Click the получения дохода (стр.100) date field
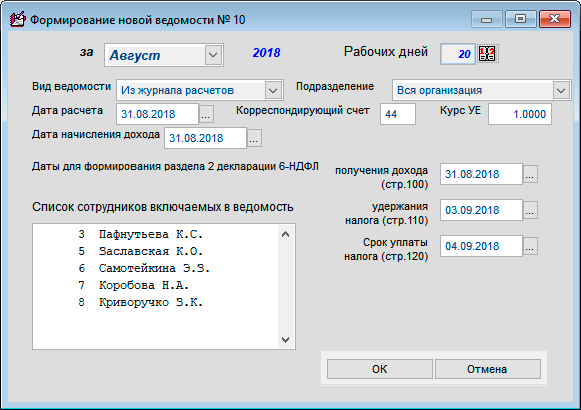 click(x=481, y=174)
